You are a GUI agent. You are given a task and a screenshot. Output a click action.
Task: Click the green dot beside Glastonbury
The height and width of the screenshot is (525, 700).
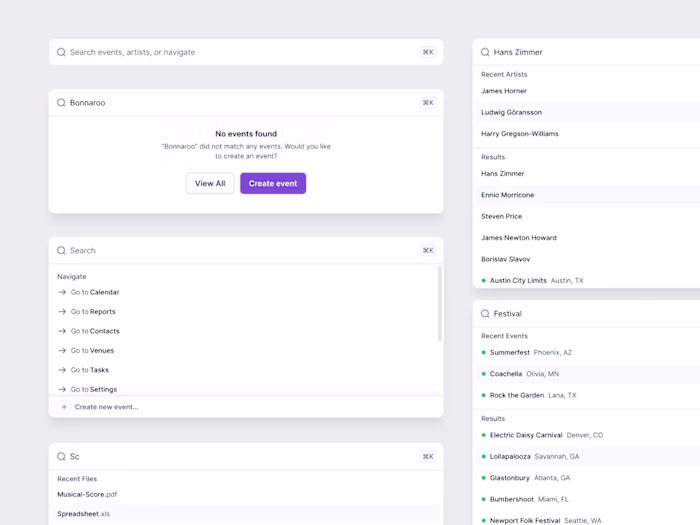[483, 478]
